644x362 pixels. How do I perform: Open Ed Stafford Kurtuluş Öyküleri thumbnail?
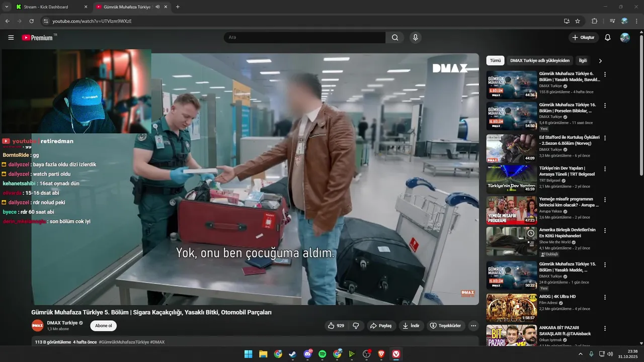tap(511, 148)
